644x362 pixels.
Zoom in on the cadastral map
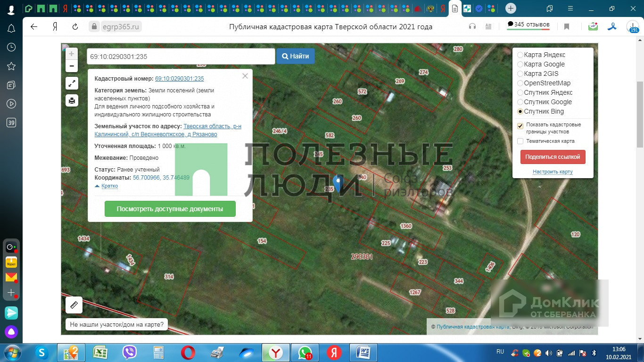[72, 54]
